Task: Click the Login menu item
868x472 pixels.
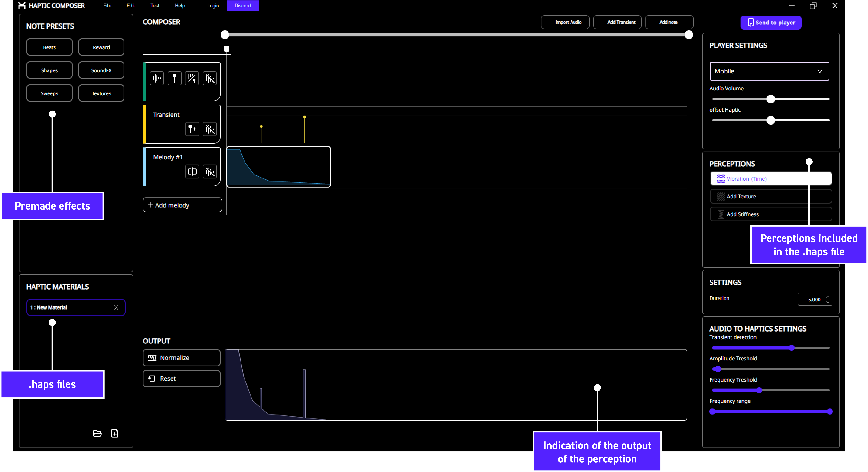Action: (213, 6)
